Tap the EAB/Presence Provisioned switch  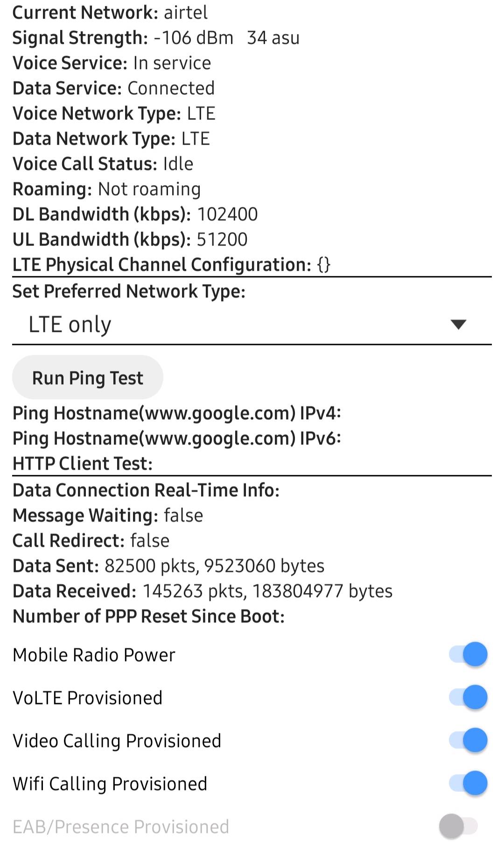tap(458, 826)
